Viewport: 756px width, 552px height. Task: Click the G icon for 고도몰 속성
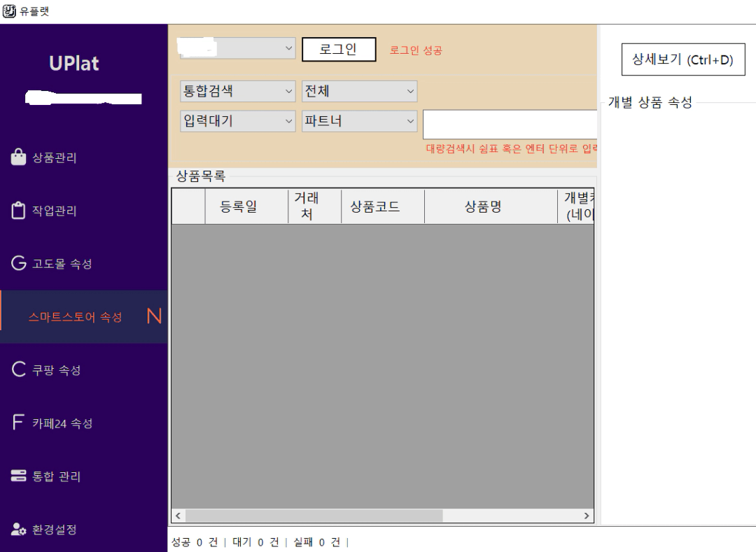(x=18, y=263)
